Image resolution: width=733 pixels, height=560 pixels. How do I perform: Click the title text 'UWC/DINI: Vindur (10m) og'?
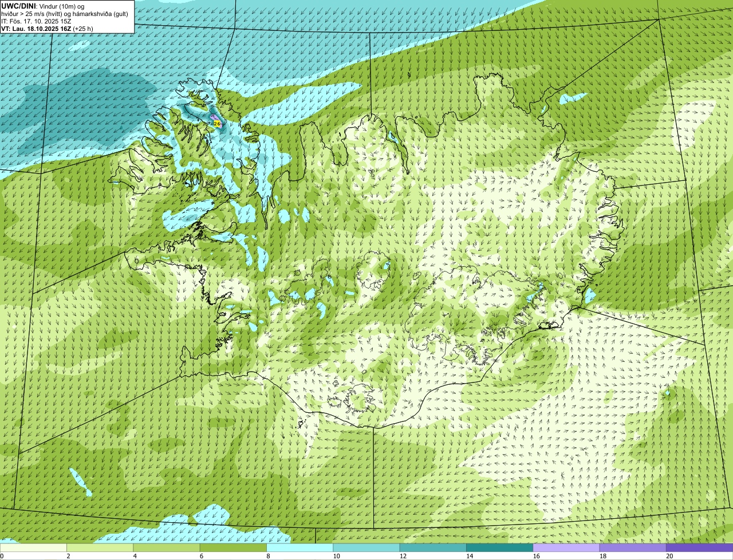[x=42, y=6]
